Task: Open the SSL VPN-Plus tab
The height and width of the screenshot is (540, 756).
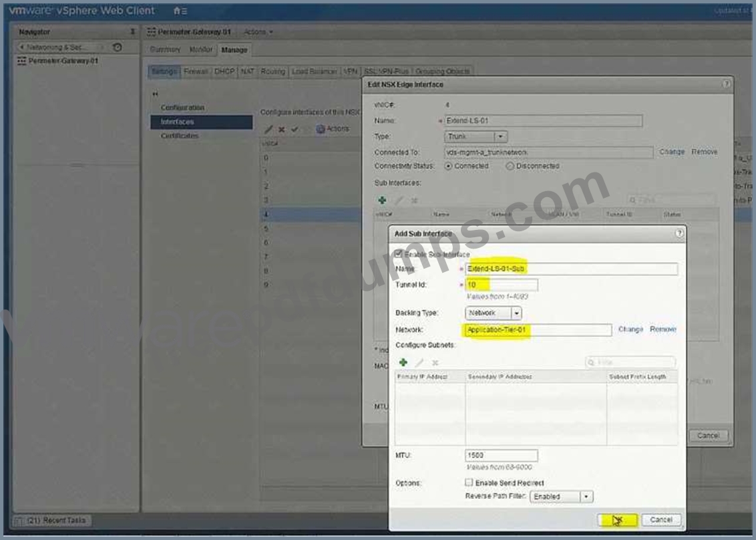Action: (386, 72)
